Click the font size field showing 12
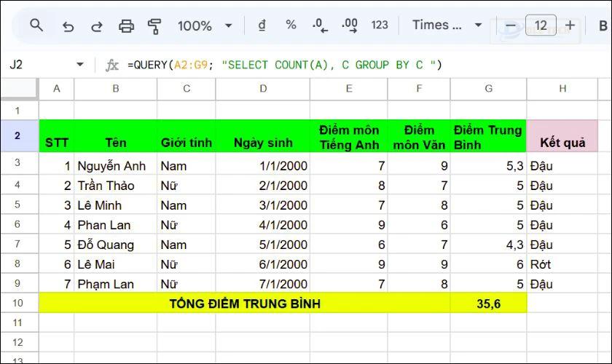 541,25
